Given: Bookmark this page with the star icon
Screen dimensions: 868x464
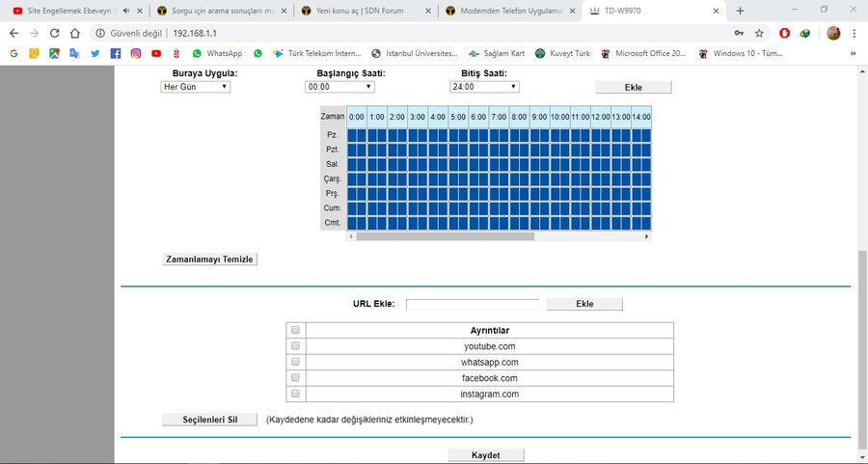Looking at the screenshot, I should click(759, 33).
